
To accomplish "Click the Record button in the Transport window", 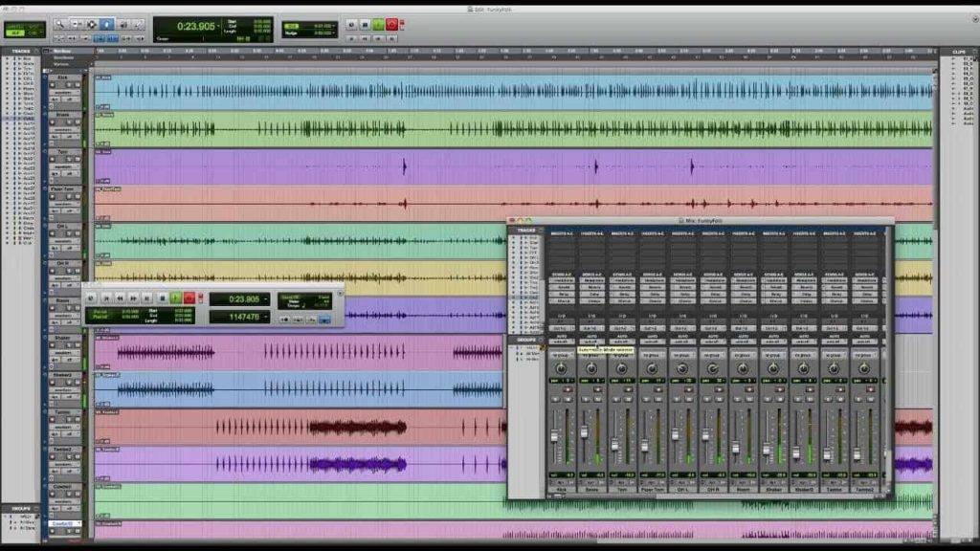I will pyautogui.click(x=190, y=298).
